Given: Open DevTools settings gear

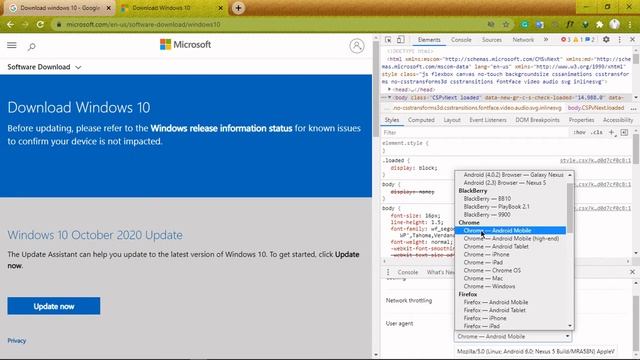Looking at the screenshot, I should click(x=606, y=40).
